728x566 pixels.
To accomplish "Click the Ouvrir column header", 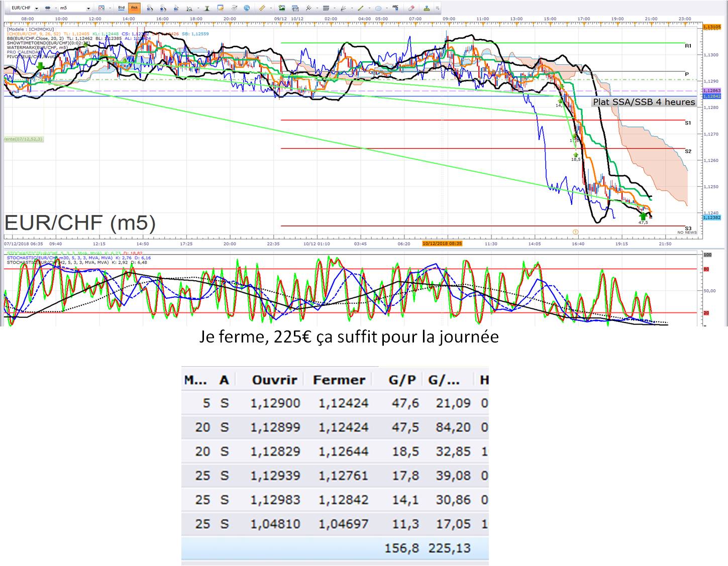I will tap(274, 380).
